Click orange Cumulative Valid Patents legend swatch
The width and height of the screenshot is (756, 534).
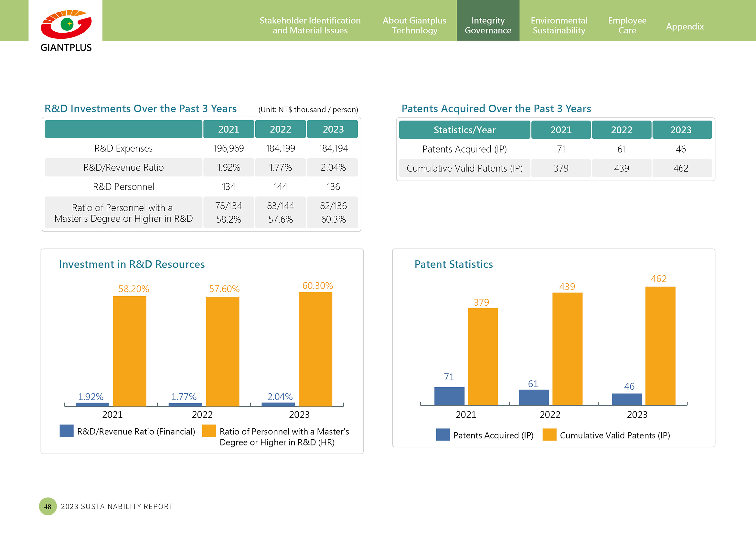(549, 435)
